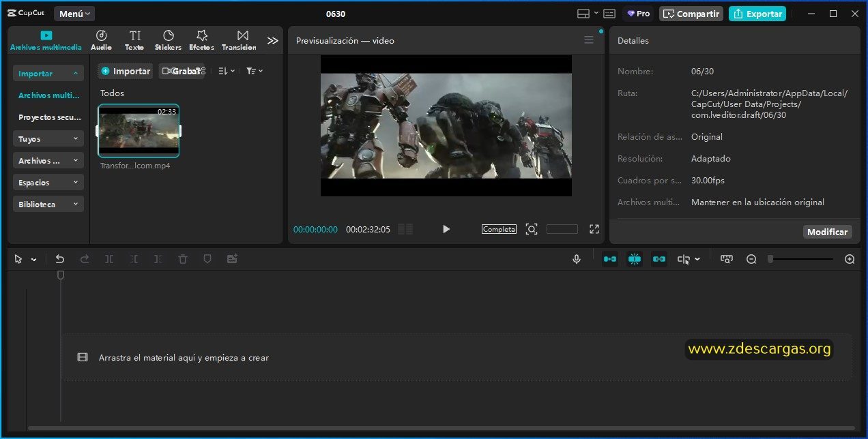Click the CapCut logo
The height and width of the screenshot is (439, 868).
27,14
